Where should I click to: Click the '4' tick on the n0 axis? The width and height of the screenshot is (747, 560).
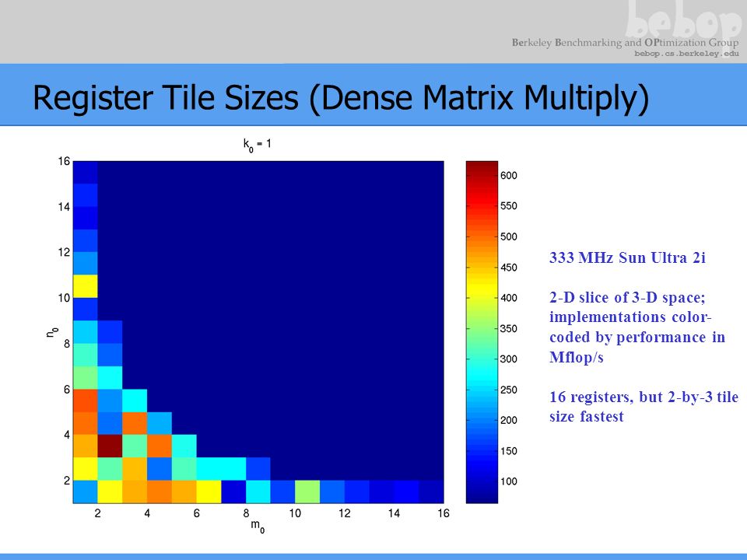(67, 435)
